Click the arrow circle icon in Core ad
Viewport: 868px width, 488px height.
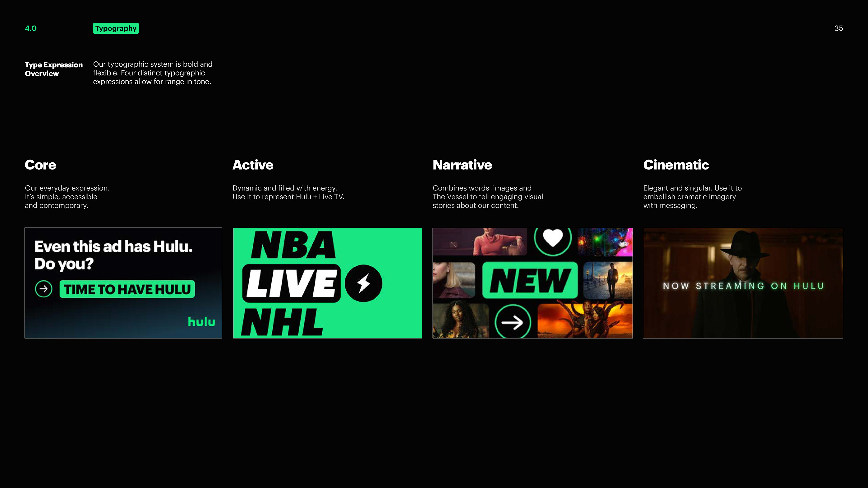tap(43, 289)
